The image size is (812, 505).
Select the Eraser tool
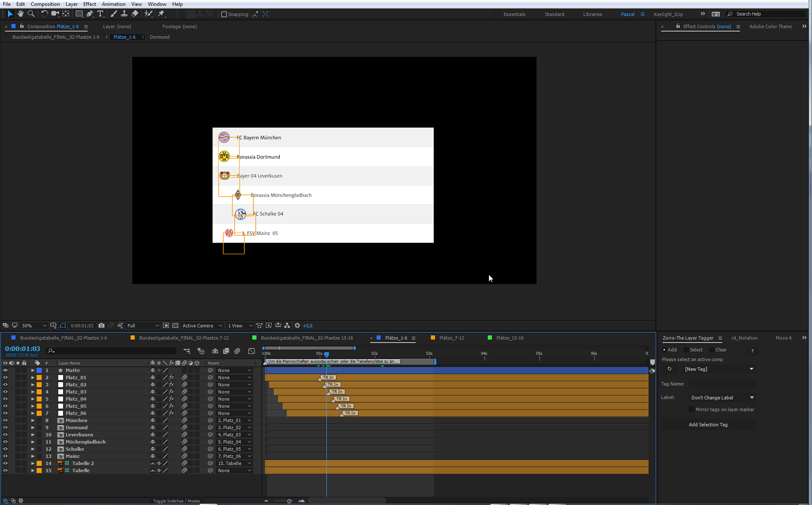coord(135,14)
